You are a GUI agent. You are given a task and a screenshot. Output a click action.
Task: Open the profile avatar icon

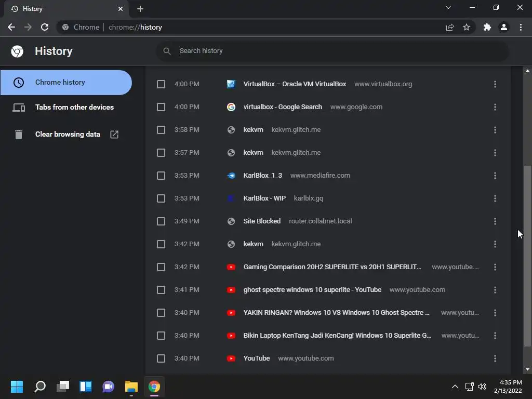click(x=504, y=27)
